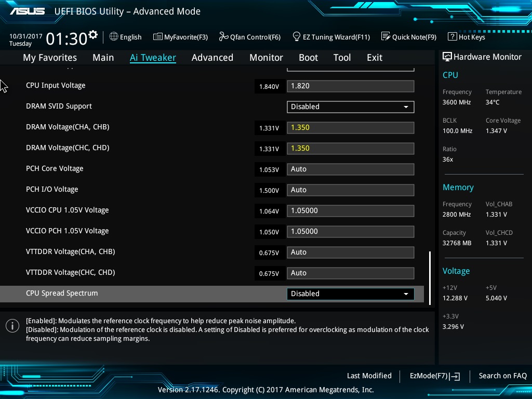The width and height of the screenshot is (532, 399).
Task: Click the Qfan Control fan icon
Action: tap(223, 36)
